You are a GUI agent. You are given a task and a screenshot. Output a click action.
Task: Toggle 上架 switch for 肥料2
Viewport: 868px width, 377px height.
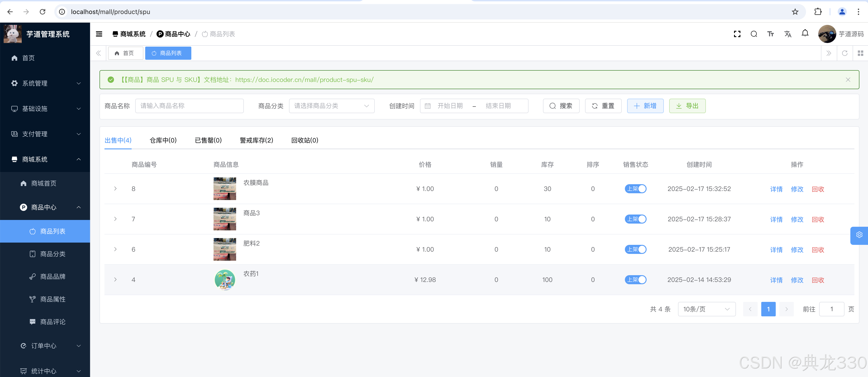tap(635, 250)
